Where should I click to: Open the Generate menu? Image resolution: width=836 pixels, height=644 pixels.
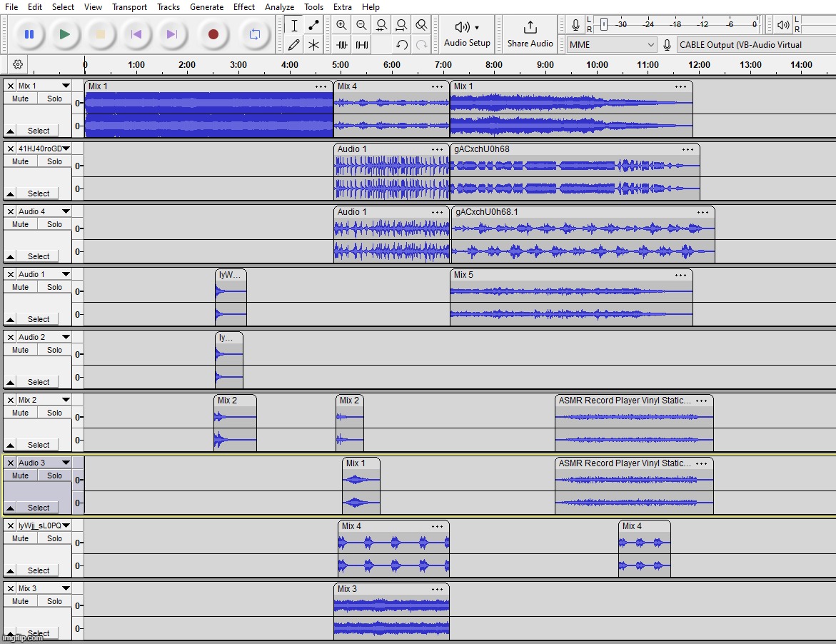click(x=207, y=6)
